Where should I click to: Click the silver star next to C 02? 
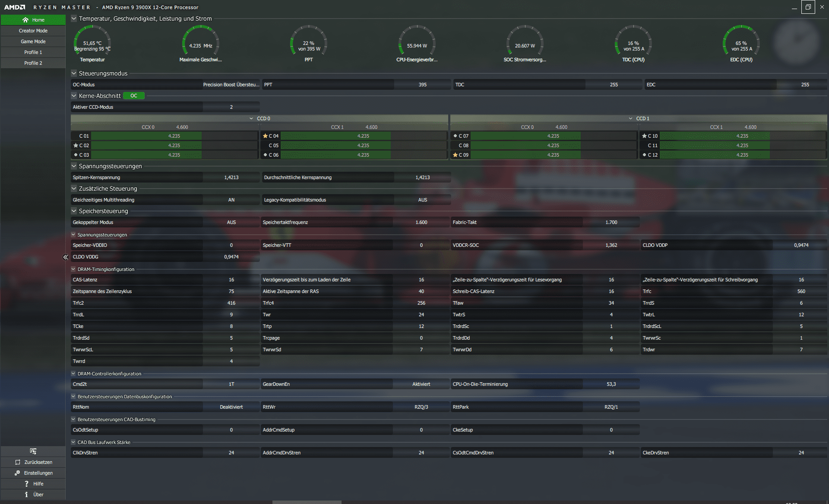(x=76, y=145)
